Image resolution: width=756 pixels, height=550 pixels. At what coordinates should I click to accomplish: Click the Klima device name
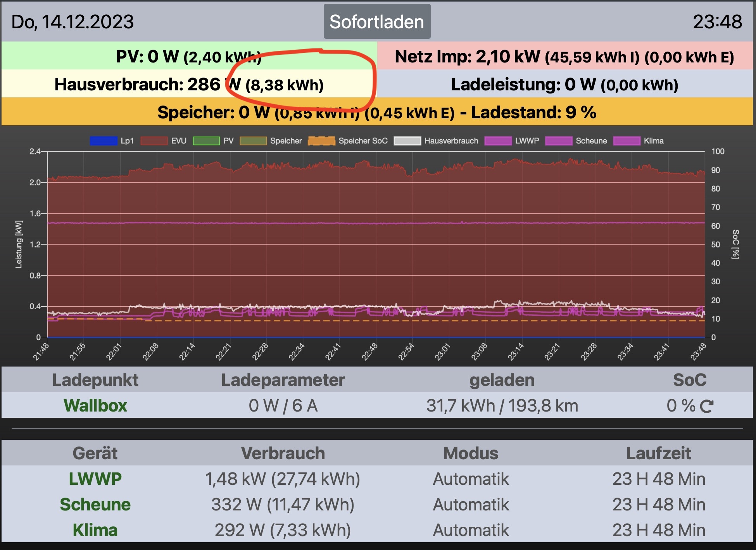click(x=95, y=530)
